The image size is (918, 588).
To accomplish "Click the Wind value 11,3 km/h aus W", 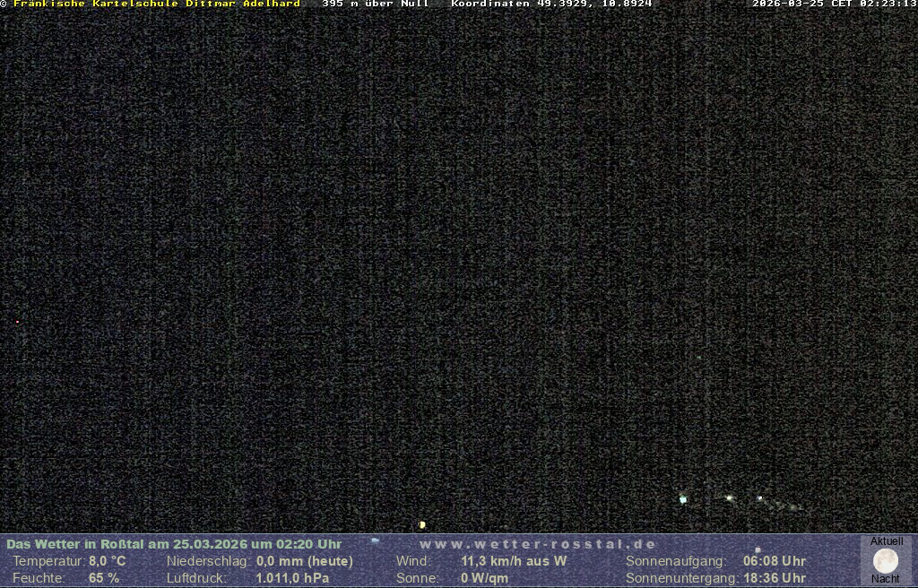I will coord(514,561).
